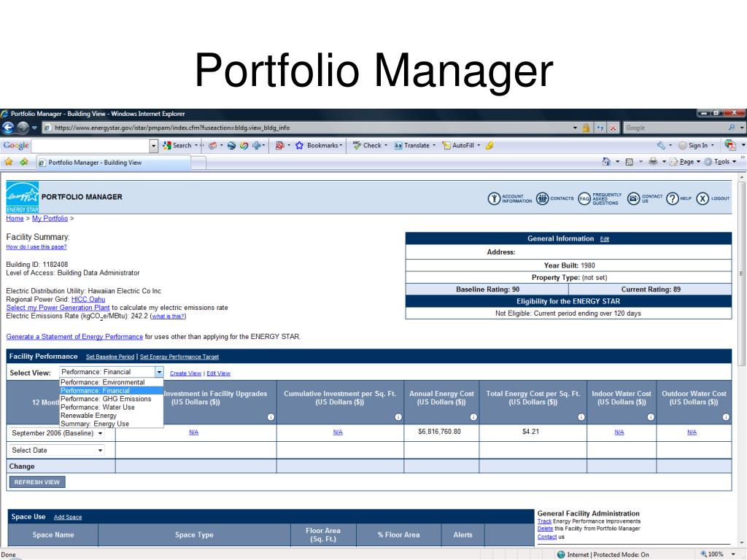Click the Set Energy Performance Target link
747x560 pixels.
coord(179,357)
